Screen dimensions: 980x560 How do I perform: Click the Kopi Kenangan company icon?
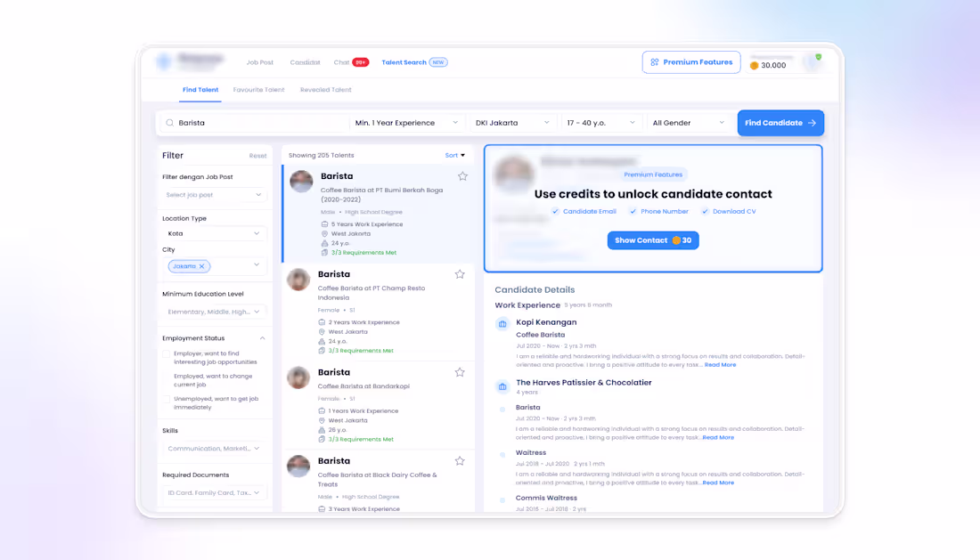coord(502,324)
